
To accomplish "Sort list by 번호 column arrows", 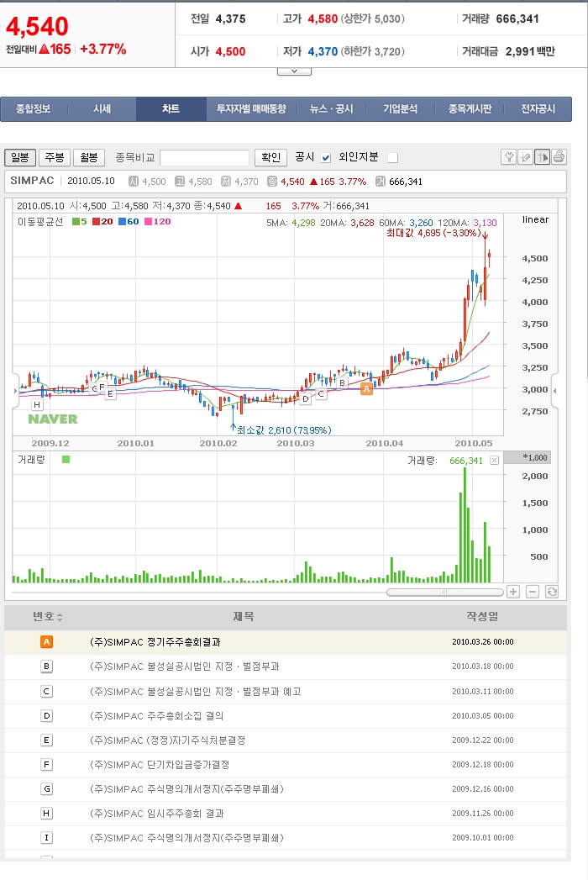I will pos(60,617).
